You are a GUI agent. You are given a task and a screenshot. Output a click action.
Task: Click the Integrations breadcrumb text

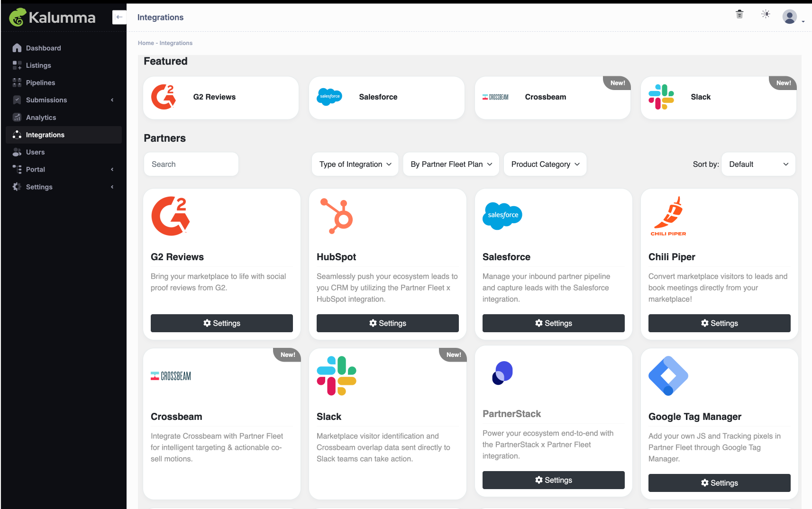point(176,43)
